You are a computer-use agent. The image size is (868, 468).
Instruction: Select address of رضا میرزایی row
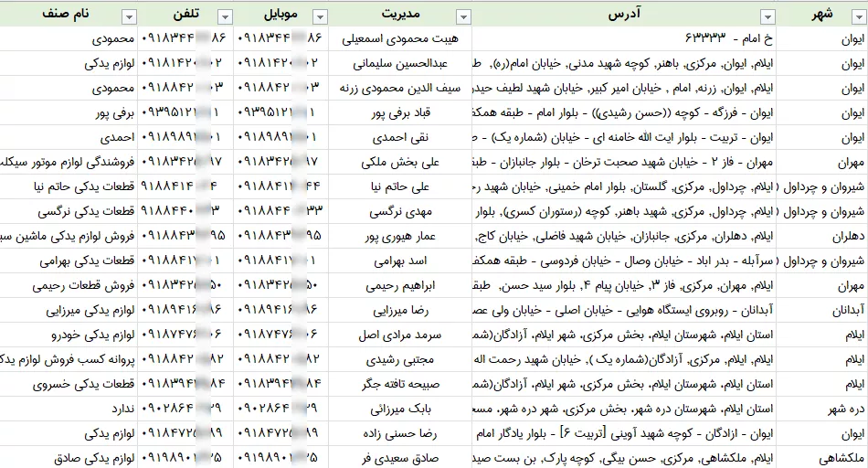click(x=624, y=310)
